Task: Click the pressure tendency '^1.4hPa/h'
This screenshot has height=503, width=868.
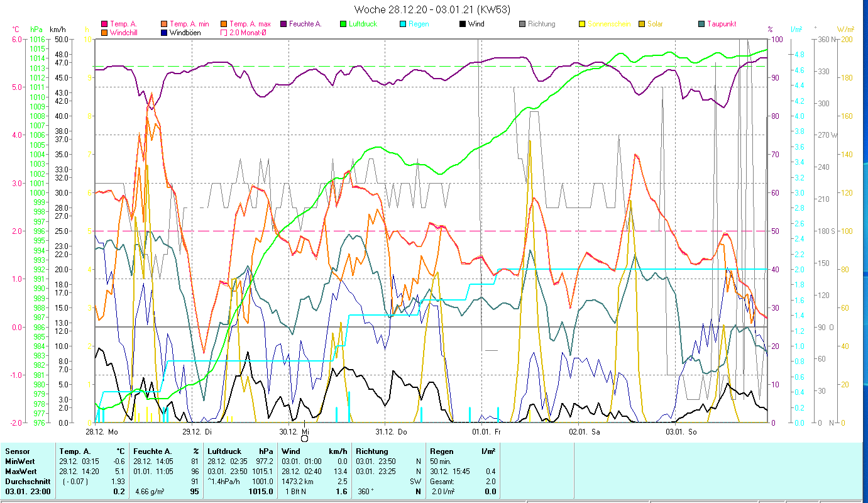Action: (224, 482)
